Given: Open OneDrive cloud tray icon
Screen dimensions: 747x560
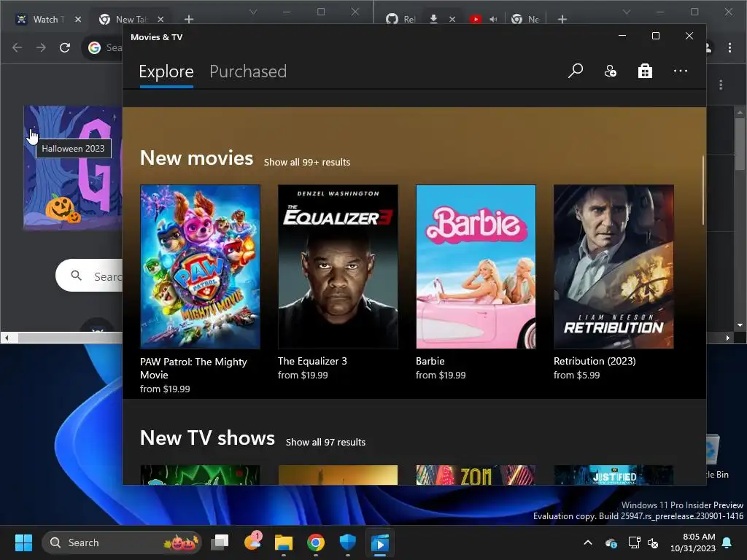Looking at the screenshot, I should 611,542.
